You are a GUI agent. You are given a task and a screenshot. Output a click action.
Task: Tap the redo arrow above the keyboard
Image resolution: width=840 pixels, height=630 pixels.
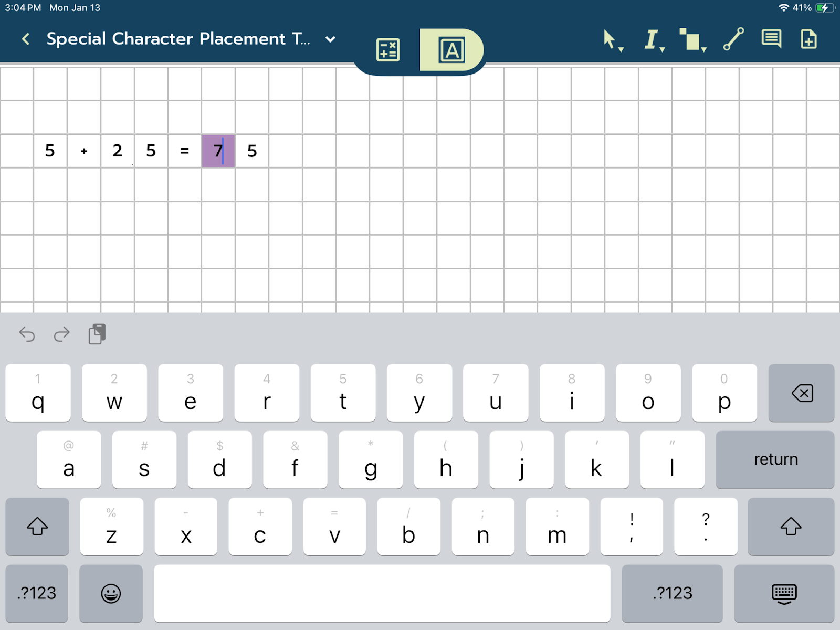click(x=62, y=334)
